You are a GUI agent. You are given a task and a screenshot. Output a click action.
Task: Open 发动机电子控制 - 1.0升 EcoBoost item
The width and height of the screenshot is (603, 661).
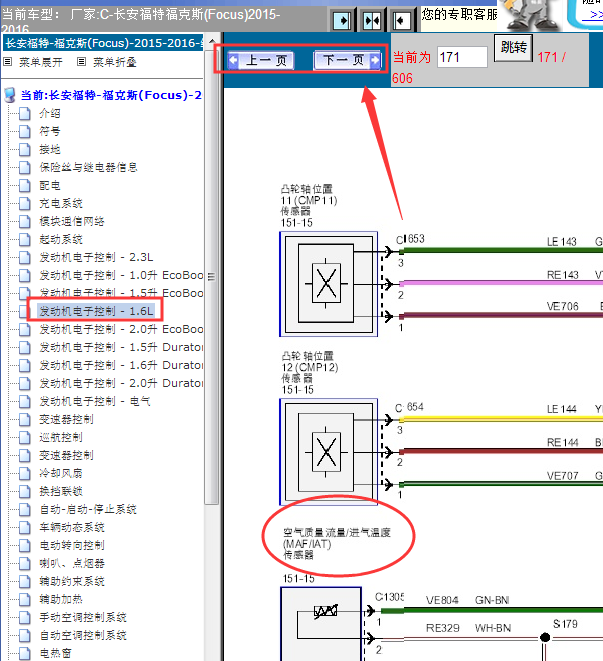[x=121, y=275]
